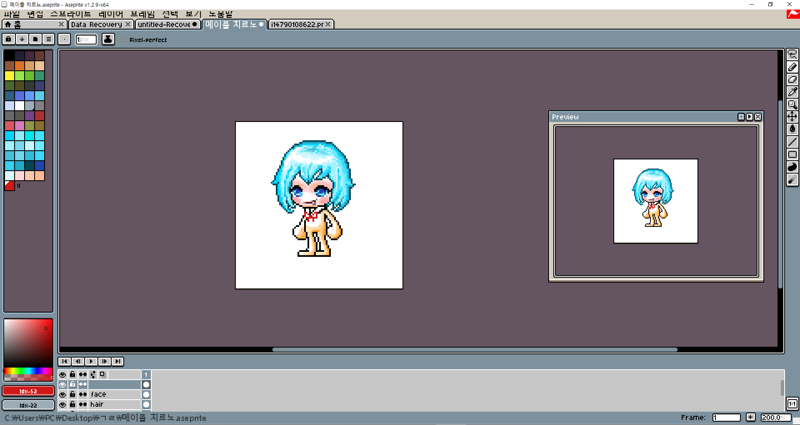Select the Paint Bucket tool
This screenshot has width=800, height=425.
792,129
